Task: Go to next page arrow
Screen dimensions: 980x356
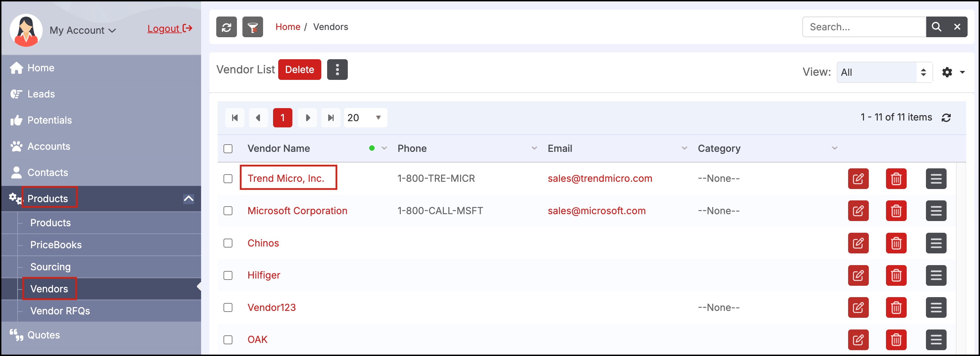Action: [x=307, y=118]
